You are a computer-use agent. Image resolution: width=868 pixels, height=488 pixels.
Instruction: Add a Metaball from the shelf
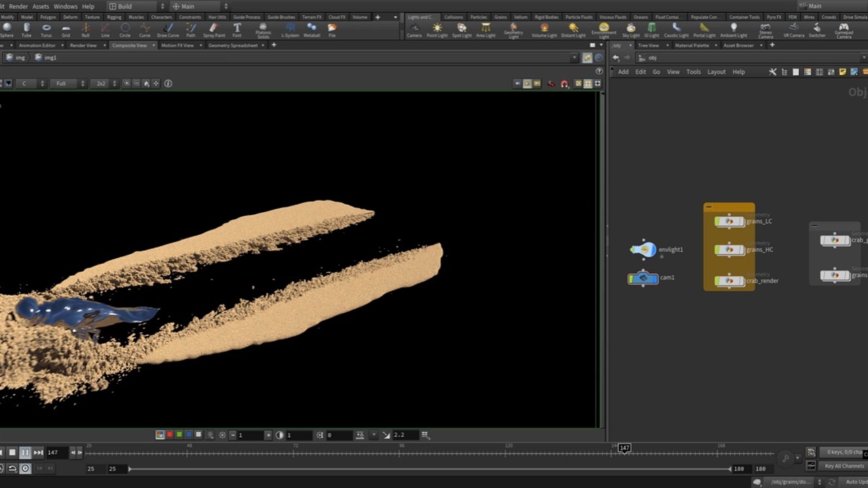point(311,30)
